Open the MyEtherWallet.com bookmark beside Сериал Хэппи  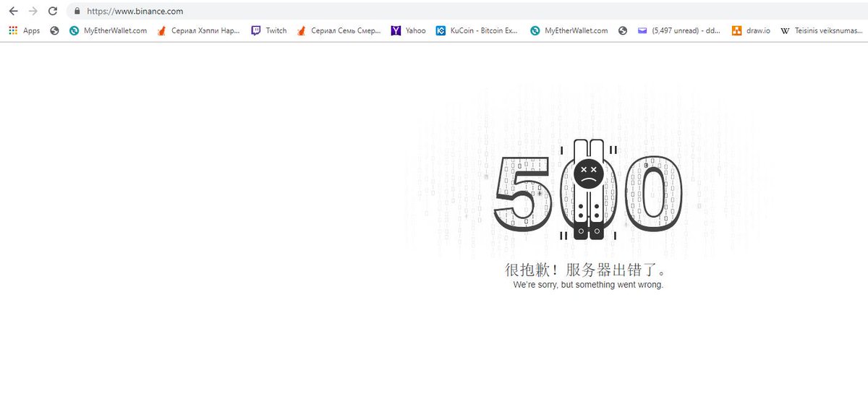108,30
